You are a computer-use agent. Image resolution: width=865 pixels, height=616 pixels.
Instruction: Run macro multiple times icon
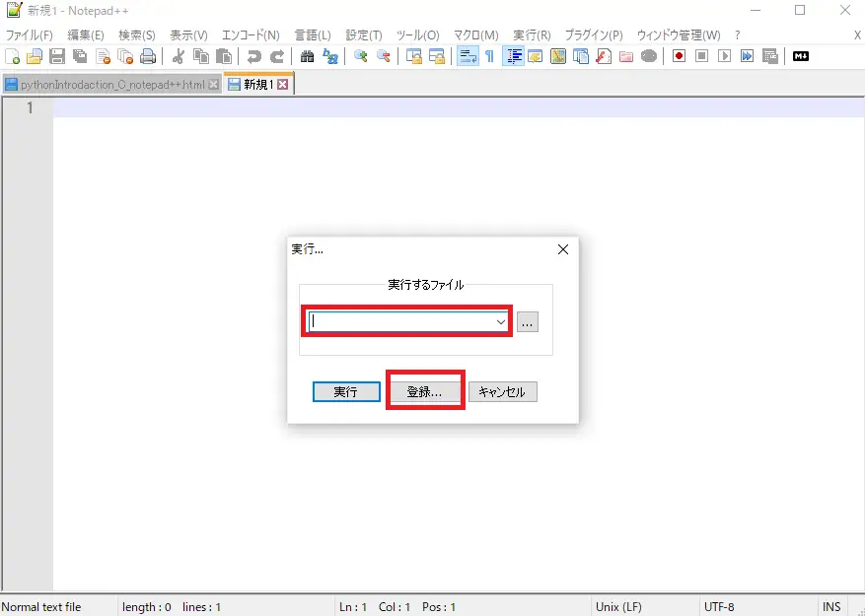(x=747, y=56)
